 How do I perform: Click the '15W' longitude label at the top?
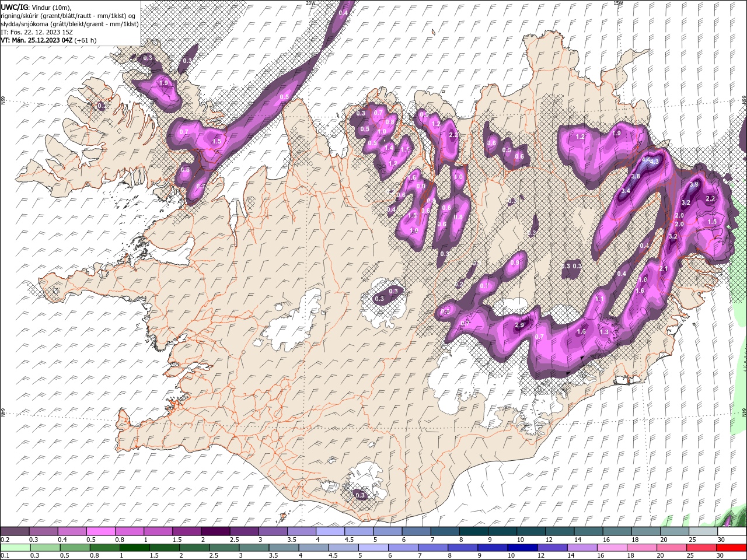click(618, 3)
